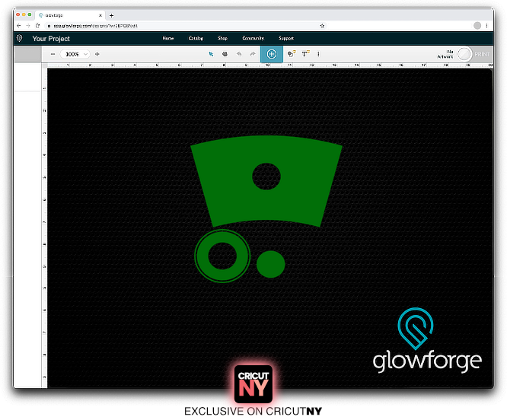Open the Home menu
This screenshot has width=507, height=420.
[168, 38]
